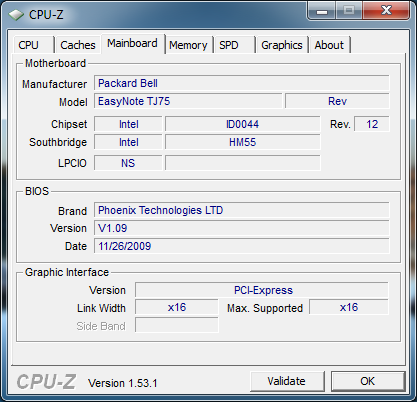Minimize the CPU-Z window

pyautogui.click(x=322, y=11)
